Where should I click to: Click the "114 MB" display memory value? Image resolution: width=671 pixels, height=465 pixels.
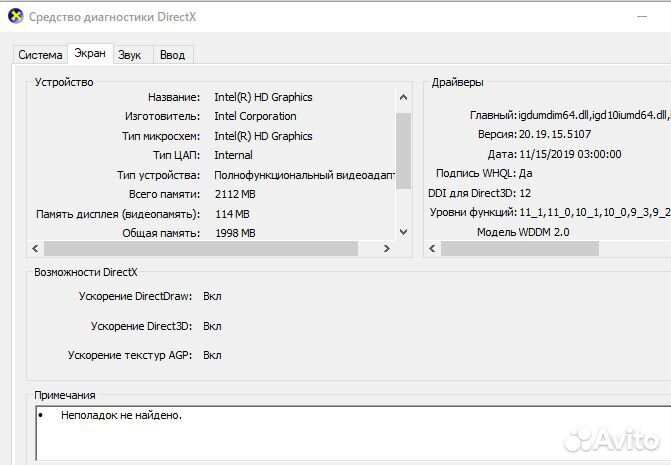232,213
